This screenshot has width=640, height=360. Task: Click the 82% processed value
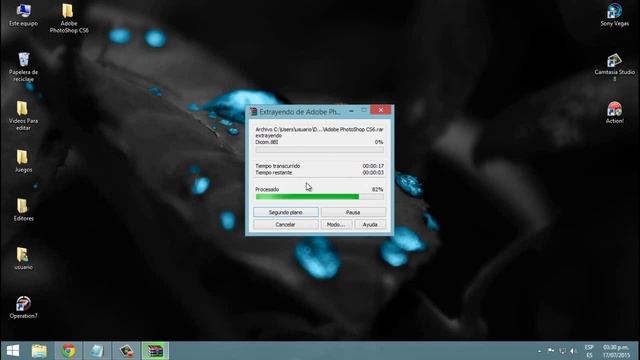(378, 189)
